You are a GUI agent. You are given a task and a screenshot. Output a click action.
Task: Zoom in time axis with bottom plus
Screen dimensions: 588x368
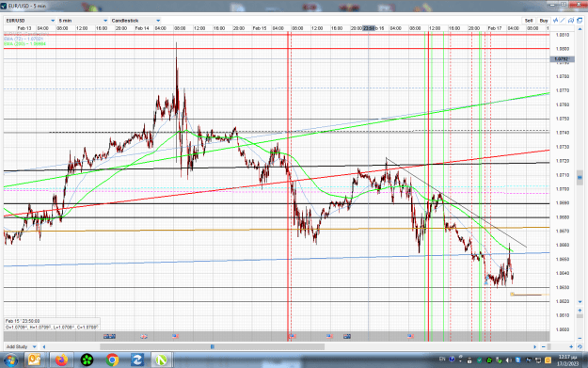click(x=571, y=347)
